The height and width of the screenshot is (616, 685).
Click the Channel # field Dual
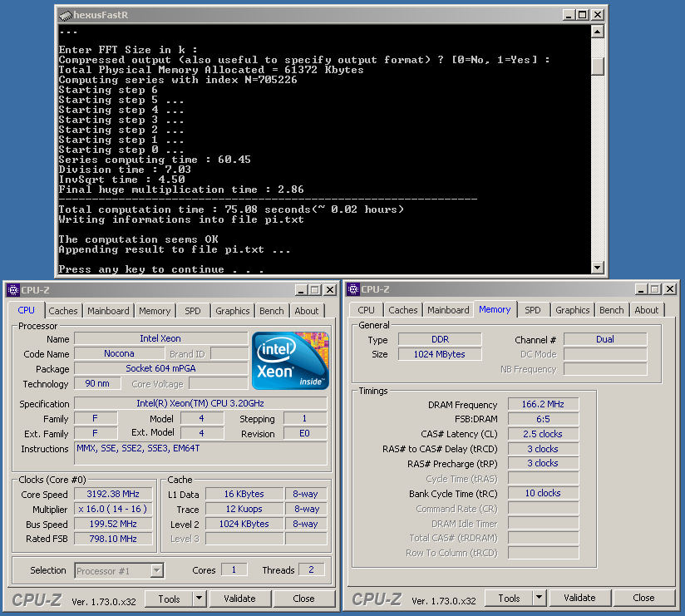(605, 339)
